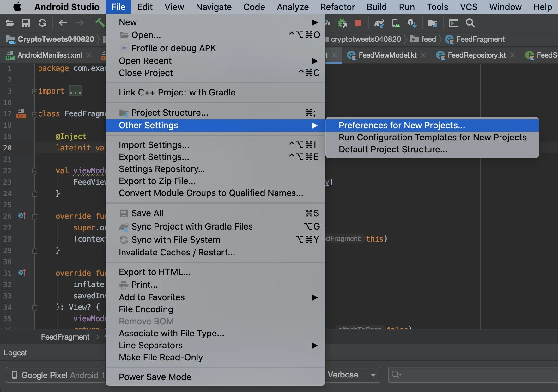Collapse the fold marker on line 22
558x392 pixels.
35,171
